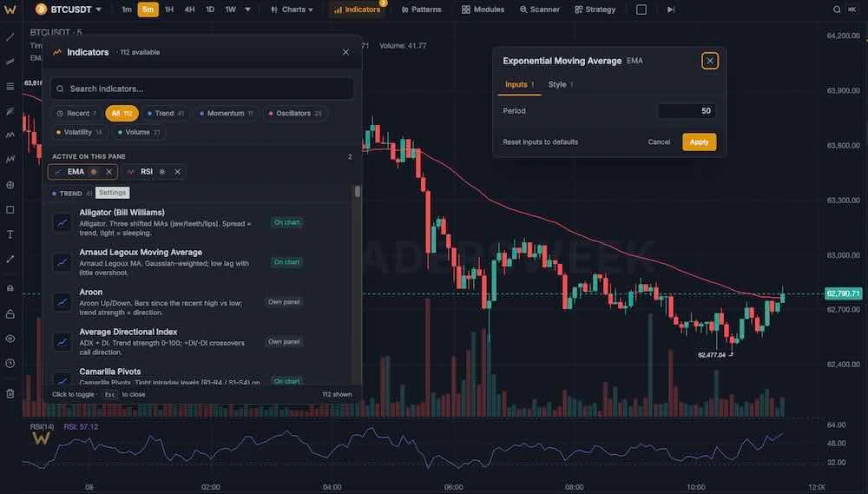Filter indicators by Volume

click(x=138, y=132)
